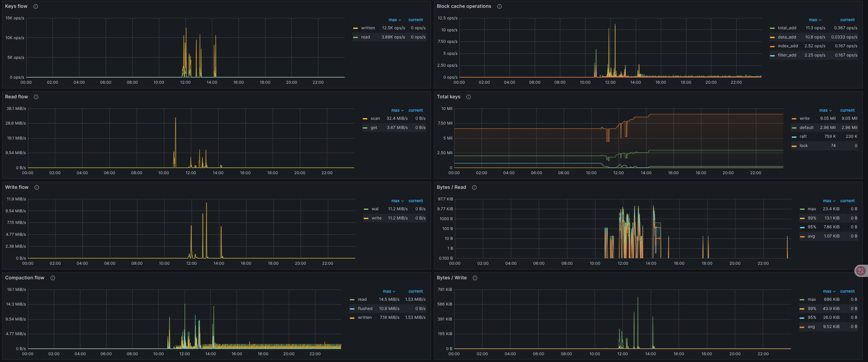Click current column header in Read flow legend
The width and height of the screenshot is (868, 362).
click(x=415, y=110)
